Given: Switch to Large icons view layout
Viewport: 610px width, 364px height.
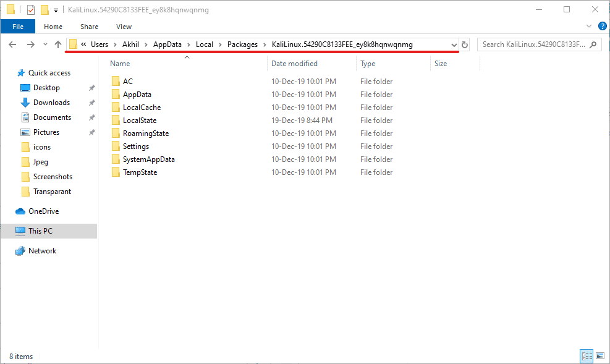Looking at the screenshot, I should [x=600, y=356].
